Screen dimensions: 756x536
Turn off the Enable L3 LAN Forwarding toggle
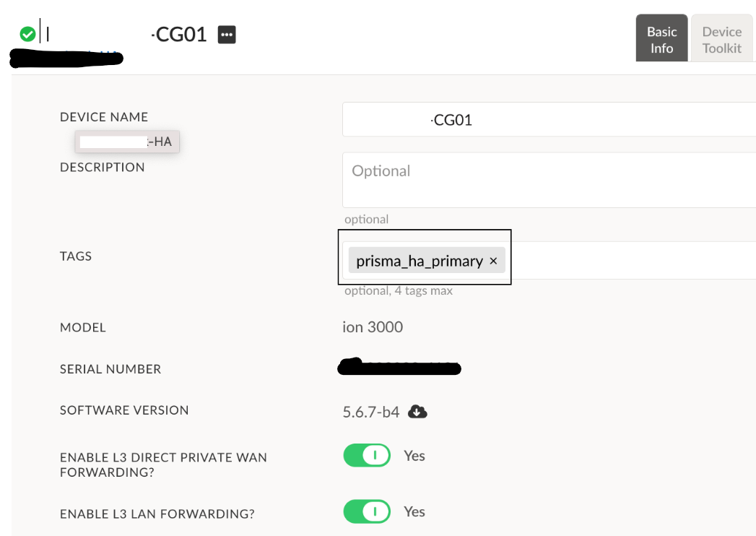click(x=366, y=511)
